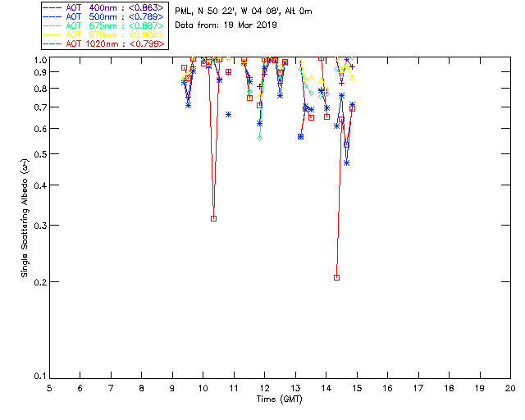Click the x-axis tick label 20

pos(510,388)
